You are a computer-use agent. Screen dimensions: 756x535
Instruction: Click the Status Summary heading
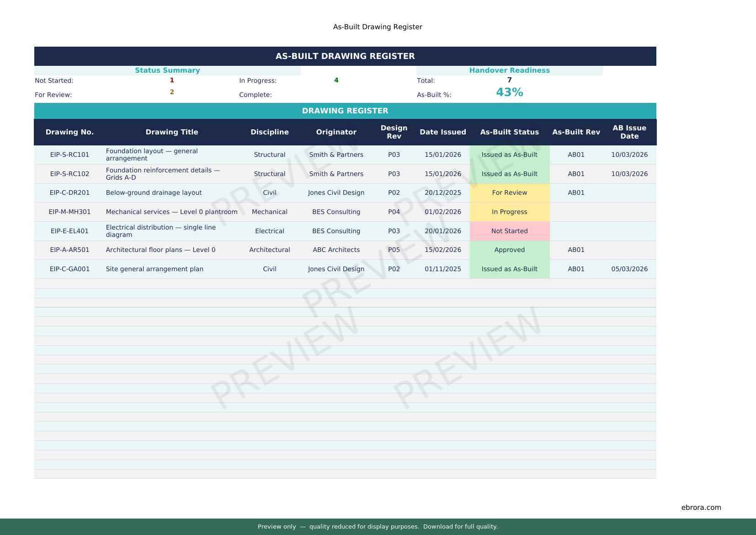point(167,70)
